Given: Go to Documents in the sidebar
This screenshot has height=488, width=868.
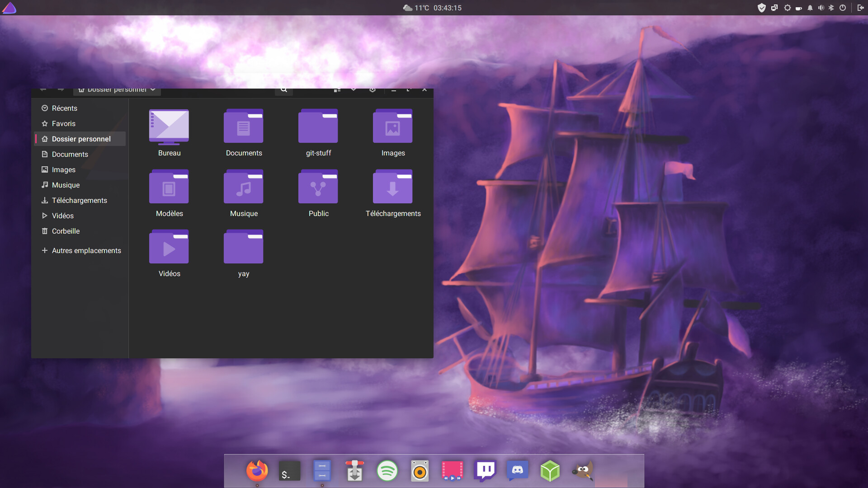Looking at the screenshot, I should (80, 154).
